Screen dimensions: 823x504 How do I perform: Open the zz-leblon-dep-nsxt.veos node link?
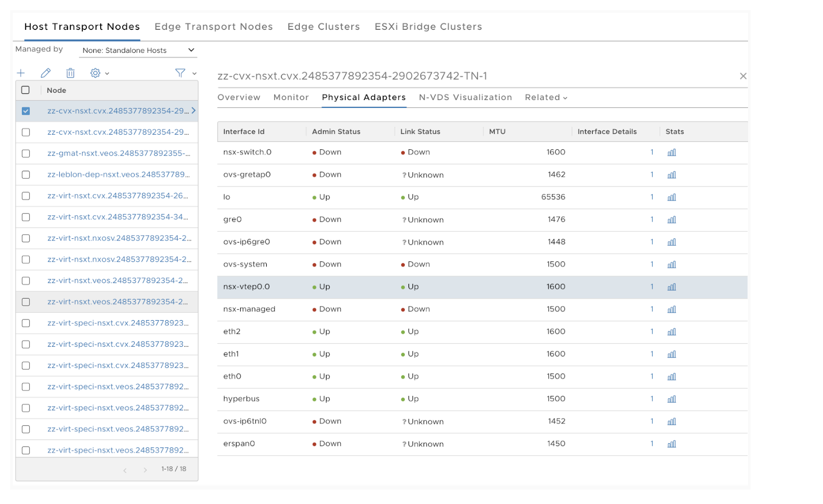coord(118,174)
